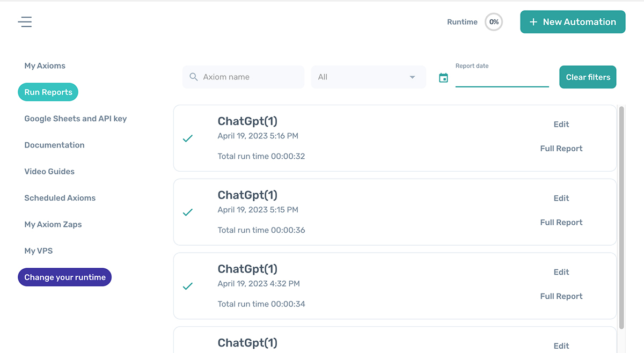Click the checkmark on 5:15 PM run
The width and height of the screenshot is (644, 353).
188,212
